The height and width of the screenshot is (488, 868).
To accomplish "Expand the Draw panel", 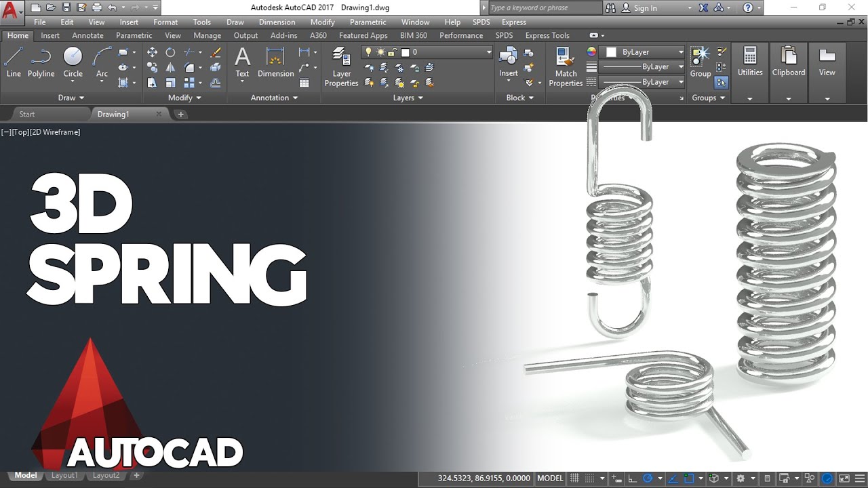I will (71, 98).
